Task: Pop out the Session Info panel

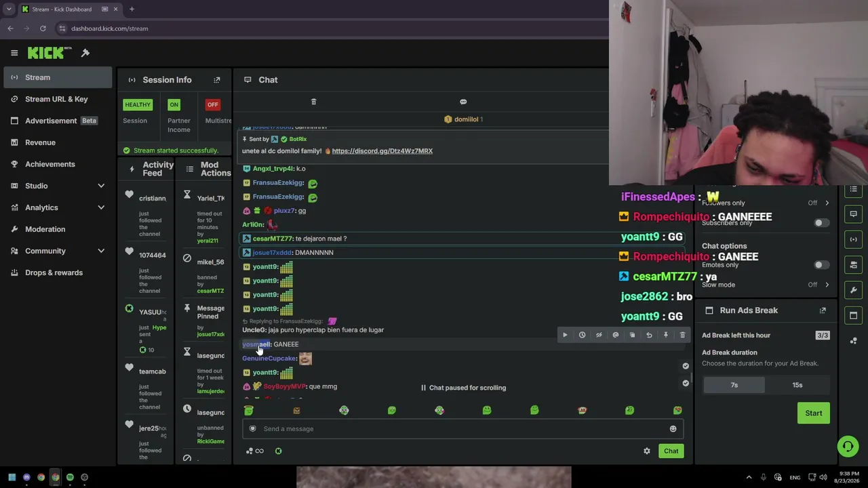Action: click(217, 80)
